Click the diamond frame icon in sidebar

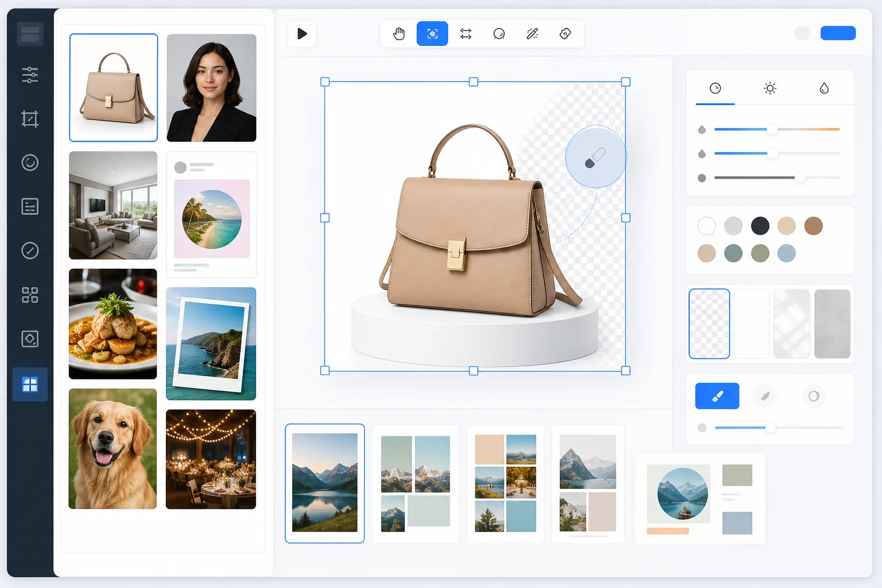(x=30, y=339)
